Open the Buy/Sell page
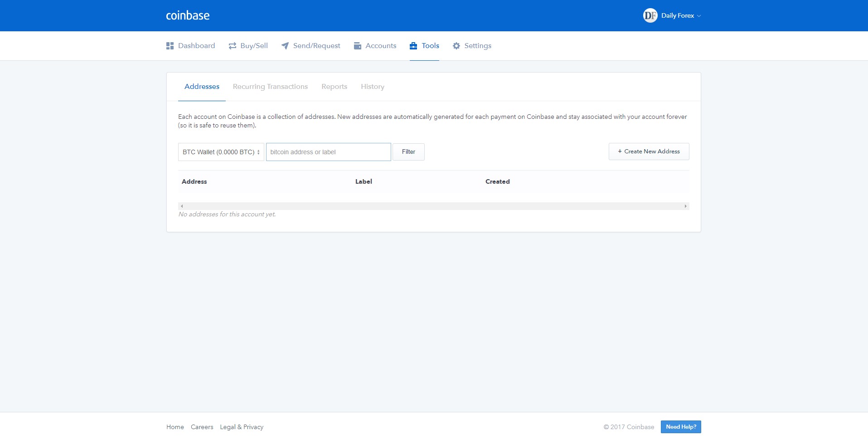This screenshot has height=440, width=868. pyautogui.click(x=248, y=46)
